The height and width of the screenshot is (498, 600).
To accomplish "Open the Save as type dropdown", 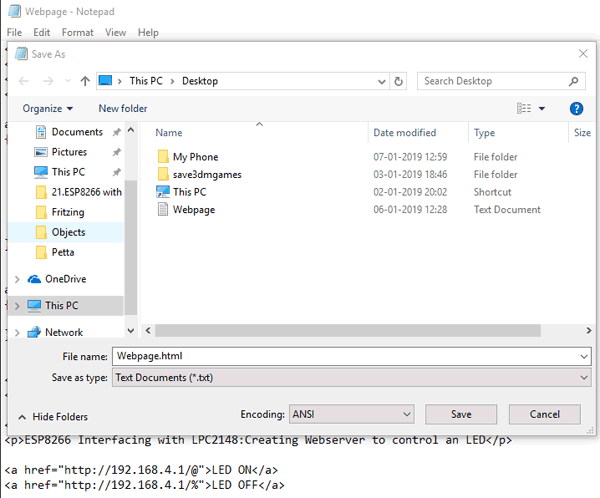I will tap(351, 377).
